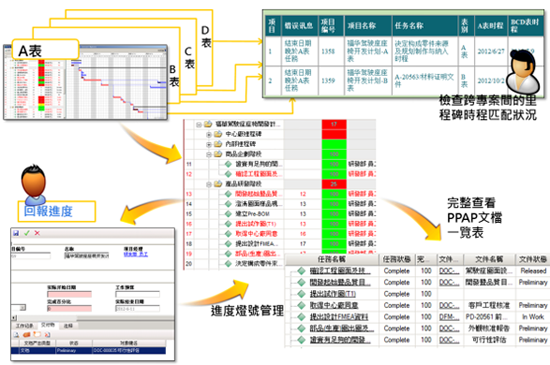Screen dimensions: 550x365
Task: Click the blue save disk icon
Action: coord(16,233)
